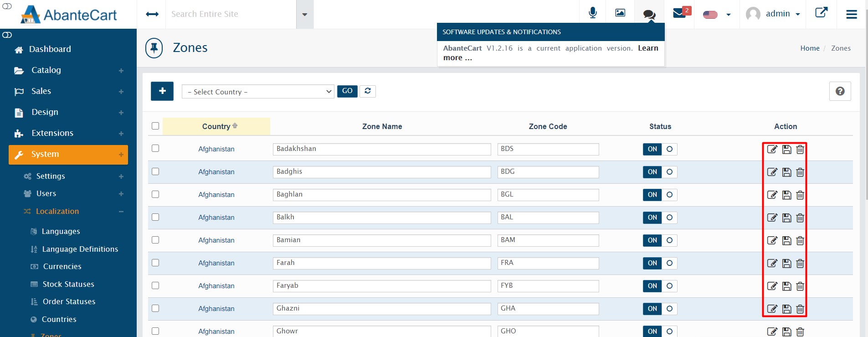Go to Dashboard in sidebar

pyautogui.click(x=50, y=49)
